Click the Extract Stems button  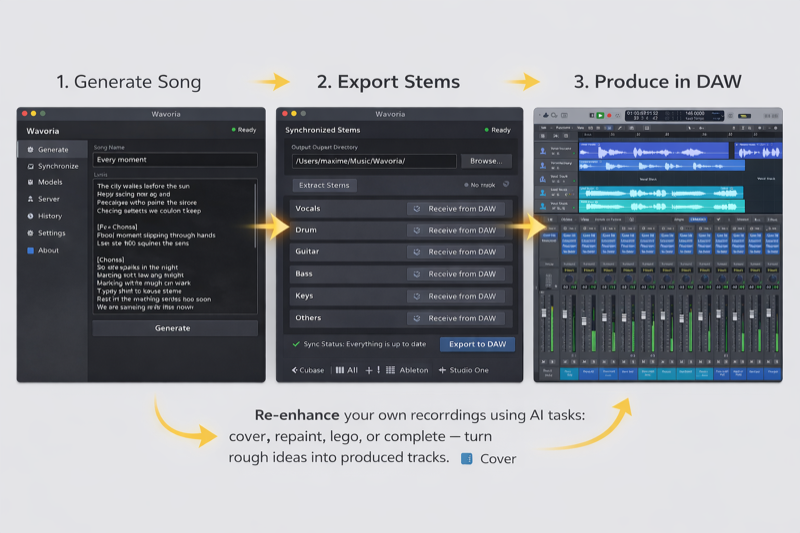click(x=324, y=185)
